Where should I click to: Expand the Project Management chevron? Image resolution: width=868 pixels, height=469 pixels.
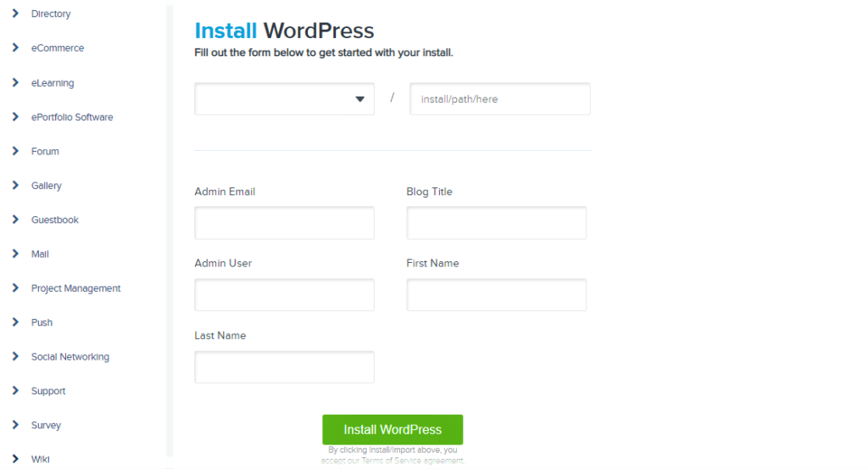click(x=15, y=288)
